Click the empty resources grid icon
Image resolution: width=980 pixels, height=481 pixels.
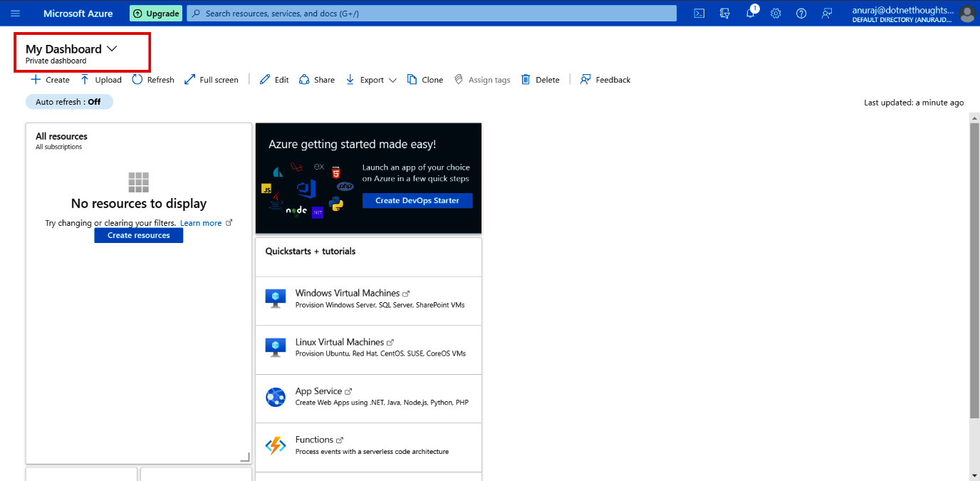pos(139,182)
